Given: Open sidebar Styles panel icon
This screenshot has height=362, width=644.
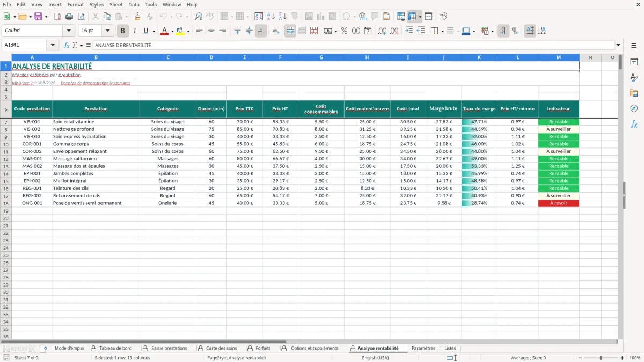Looking at the screenshot, I should 634,78.
